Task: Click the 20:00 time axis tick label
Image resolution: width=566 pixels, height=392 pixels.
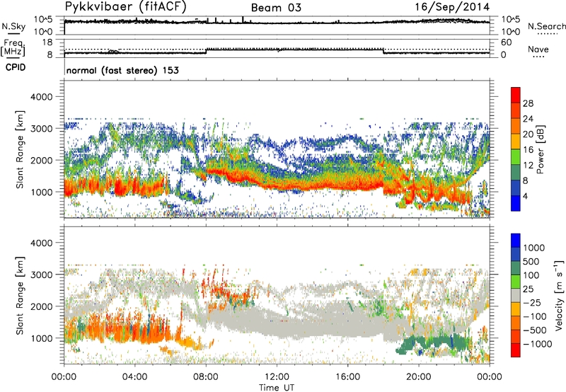Action: coord(418,377)
